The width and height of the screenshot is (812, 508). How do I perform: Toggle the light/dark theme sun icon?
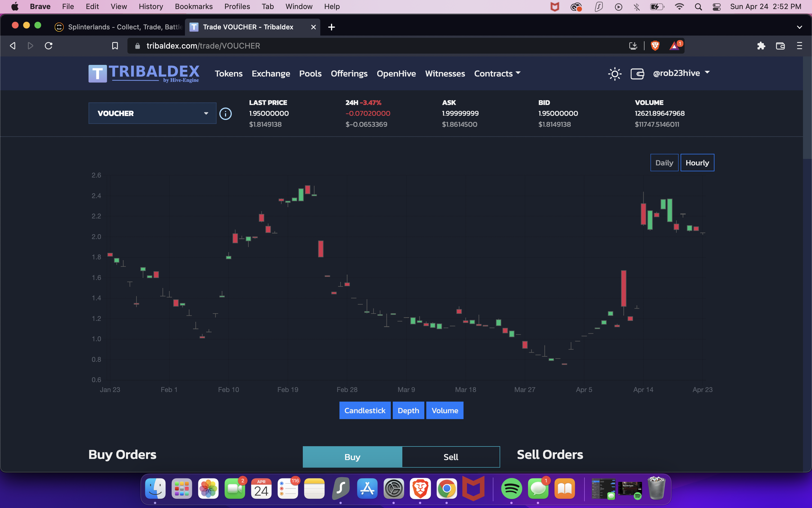[x=615, y=74]
